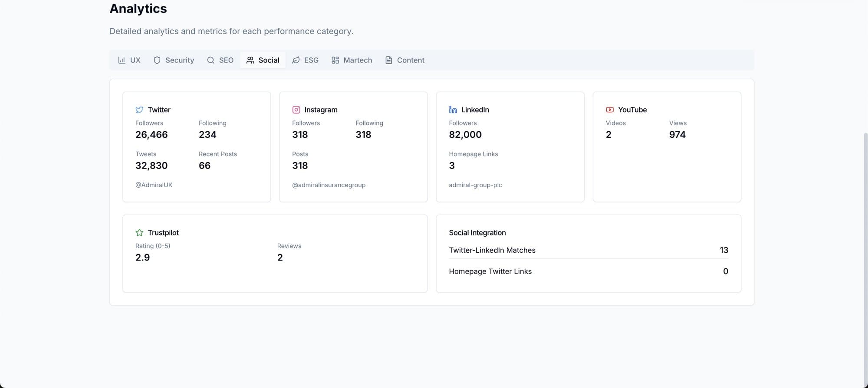Click Twitter-LinkedIn Matches value 13
The image size is (868, 388).
tap(724, 250)
